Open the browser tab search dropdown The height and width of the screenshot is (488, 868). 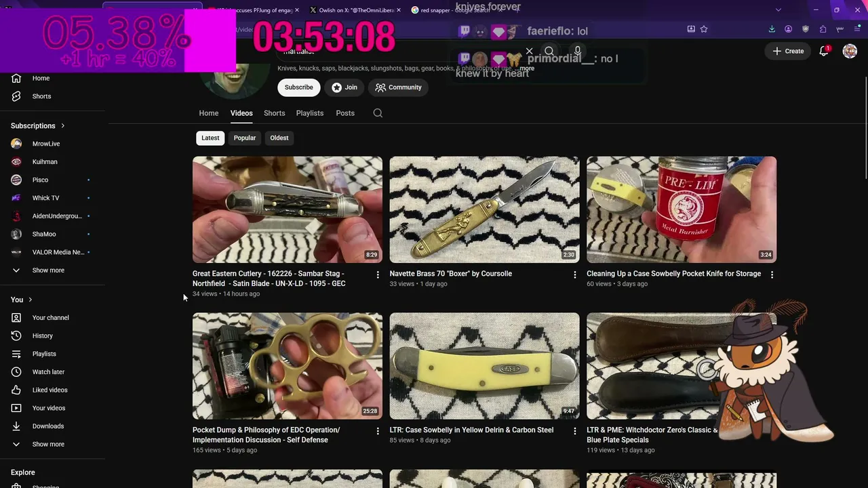click(x=778, y=10)
